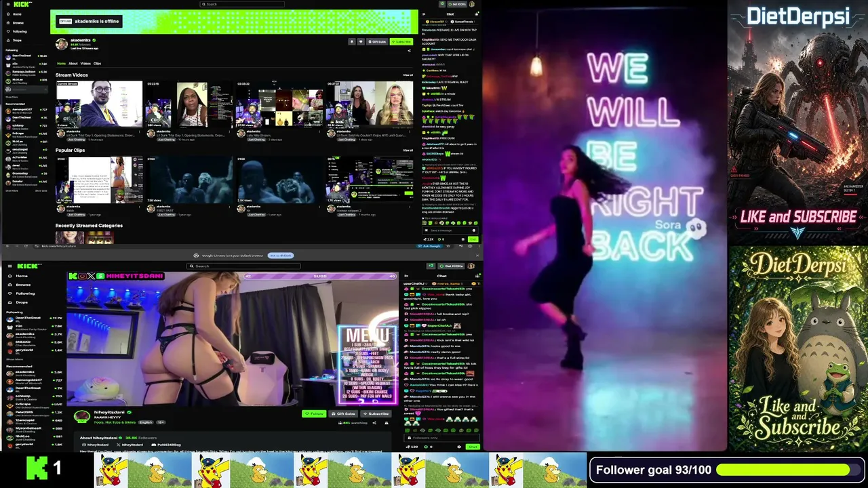868x488 pixels.
Task: Open chat settings gear in akademiks window
Action: point(463,239)
